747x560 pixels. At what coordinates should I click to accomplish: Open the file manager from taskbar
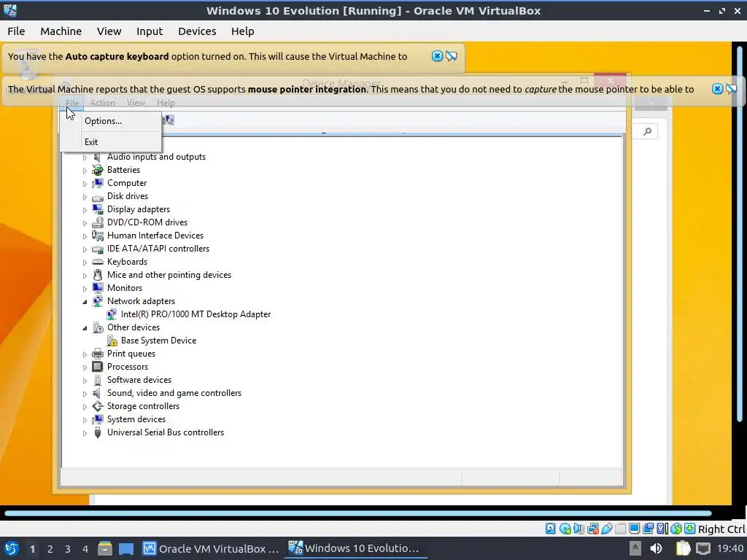pyautogui.click(x=105, y=548)
